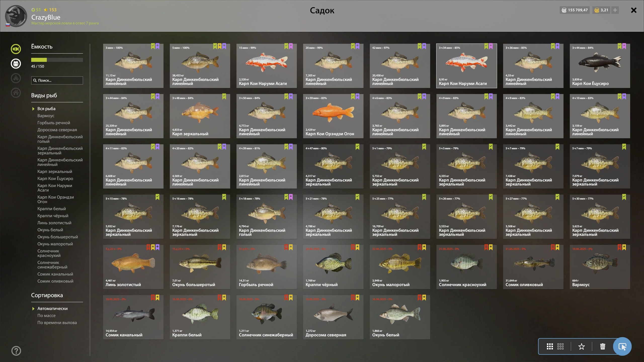Select Автоматически sorting option
This screenshot has width=644, height=362.
(x=53, y=308)
